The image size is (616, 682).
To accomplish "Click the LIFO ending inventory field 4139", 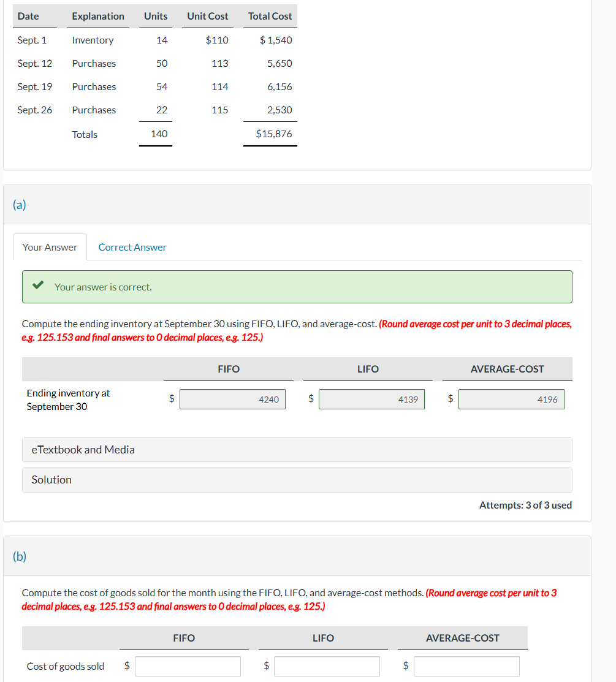I will 371,400.
